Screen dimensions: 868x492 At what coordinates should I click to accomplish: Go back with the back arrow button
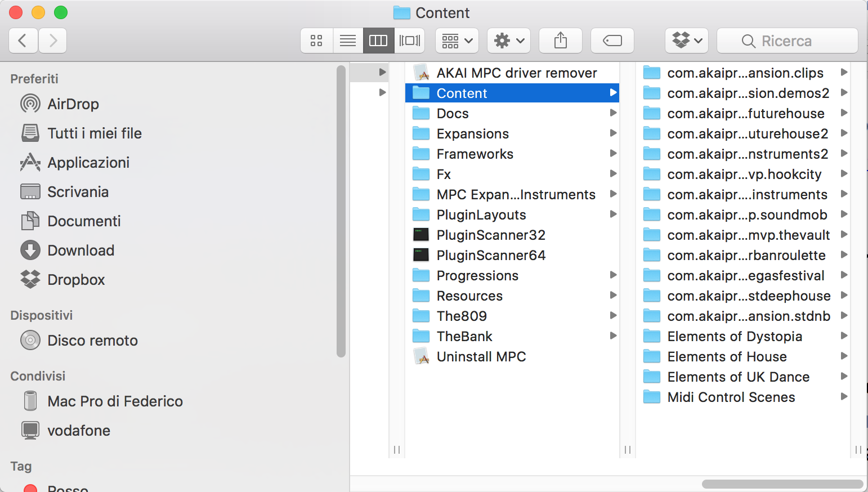[x=24, y=41]
